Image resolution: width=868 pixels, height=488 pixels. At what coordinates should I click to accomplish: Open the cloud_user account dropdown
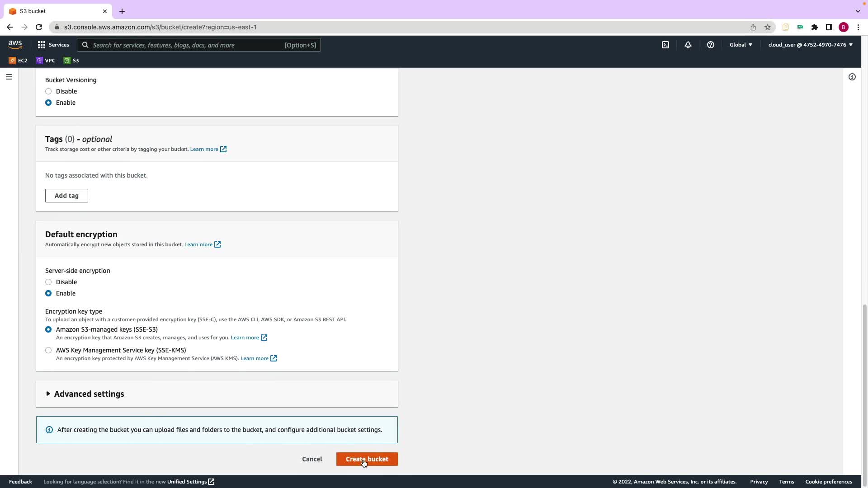click(x=810, y=45)
